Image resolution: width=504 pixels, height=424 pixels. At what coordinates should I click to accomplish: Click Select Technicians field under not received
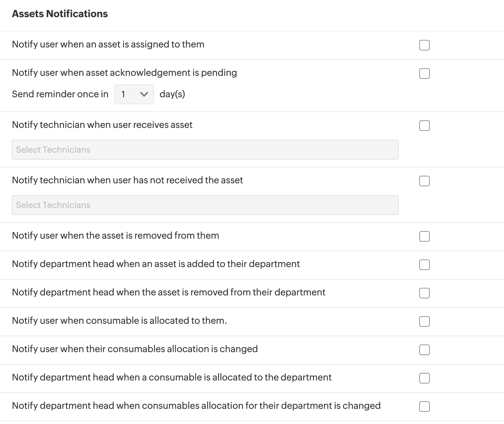click(205, 205)
